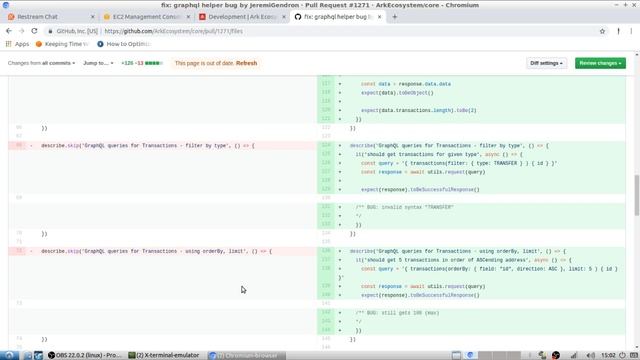Click the taskbar clock showing 15:02
640x360 pixels.
click(x=608, y=356)
